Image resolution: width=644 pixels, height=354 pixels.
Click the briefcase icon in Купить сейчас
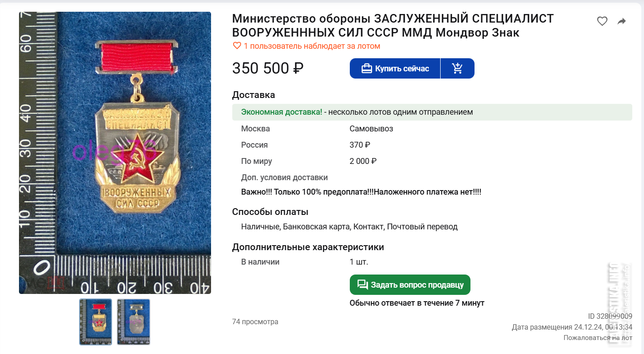[367, 69]
